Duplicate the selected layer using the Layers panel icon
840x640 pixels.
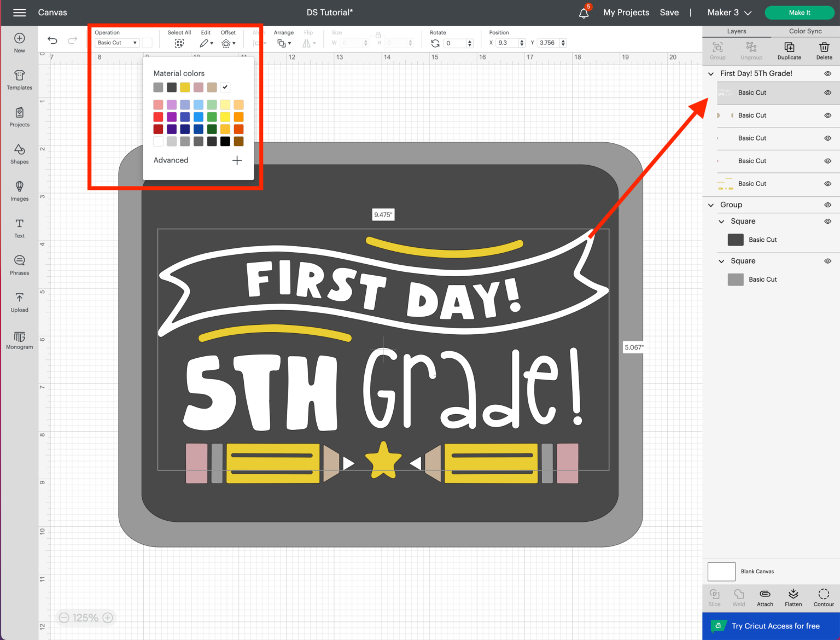pyautogui.click(x=789, y=50)
